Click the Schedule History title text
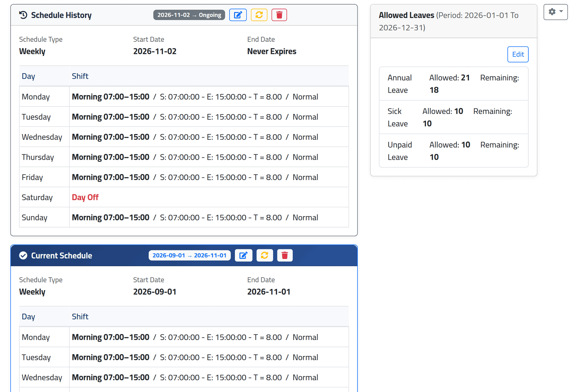Viewport: 572px width, 392px height. click(x=61, y=15)
